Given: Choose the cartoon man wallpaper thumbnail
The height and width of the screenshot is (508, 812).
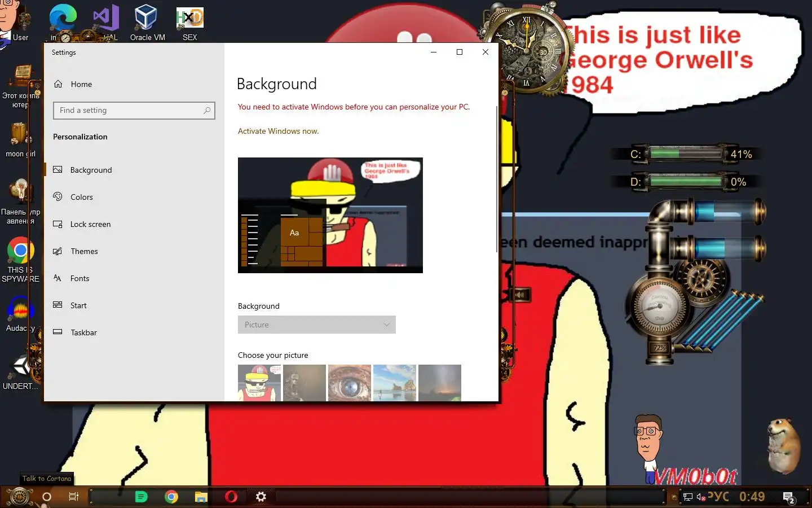Looking at the screenshot, I should coord(259,383).
